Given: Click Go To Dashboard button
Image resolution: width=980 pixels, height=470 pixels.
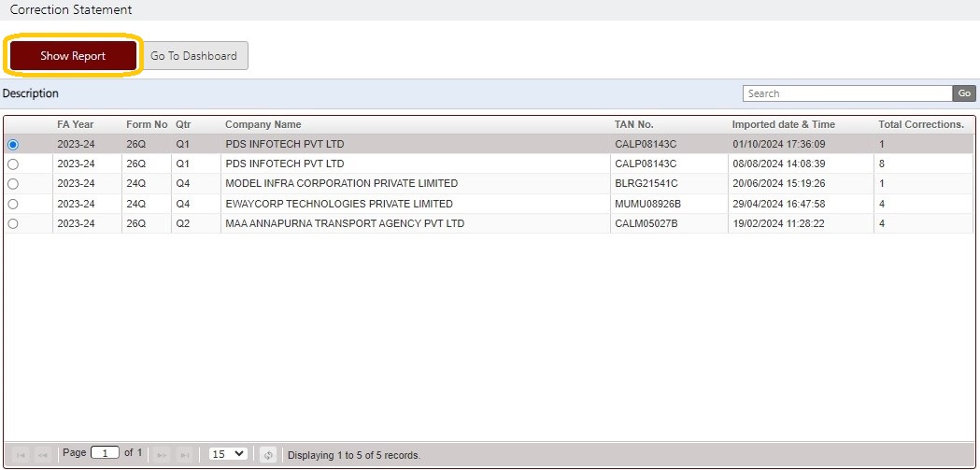Looking at the screenshot, I should coord(193,56).
